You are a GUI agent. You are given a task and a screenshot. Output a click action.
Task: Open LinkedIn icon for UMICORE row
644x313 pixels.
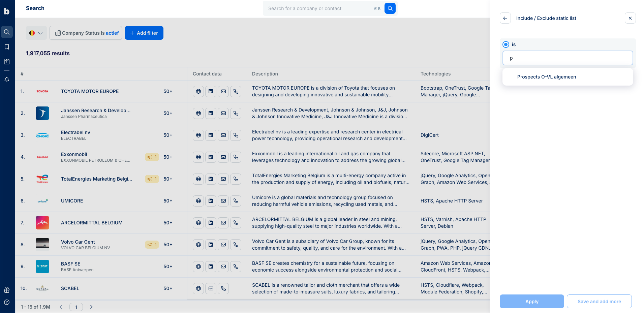click(x=211, y=201)
